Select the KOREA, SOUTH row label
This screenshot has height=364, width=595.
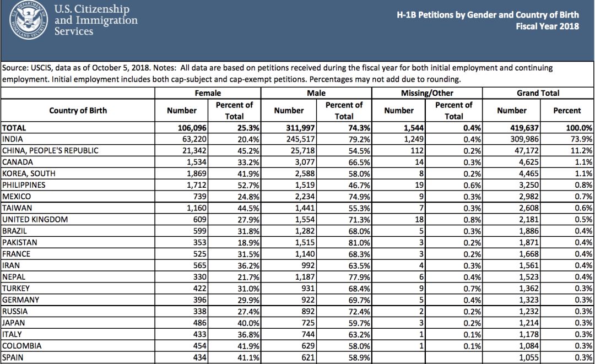point(29,173)
